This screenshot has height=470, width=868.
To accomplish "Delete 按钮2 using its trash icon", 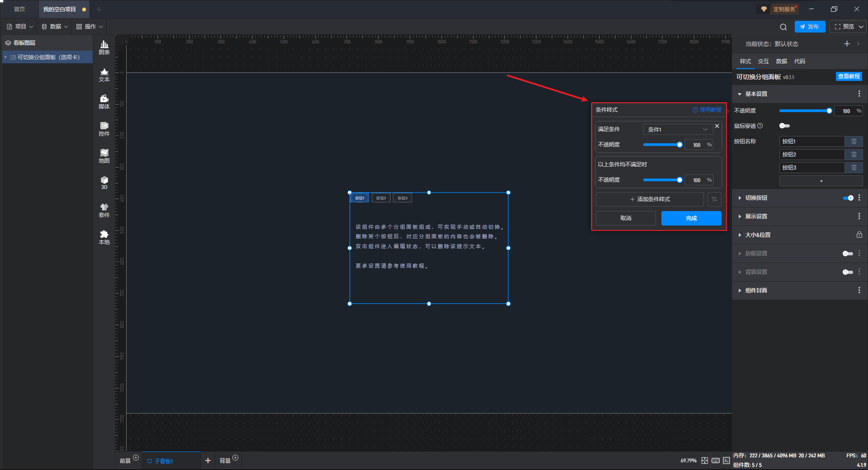I will (854, 155).
